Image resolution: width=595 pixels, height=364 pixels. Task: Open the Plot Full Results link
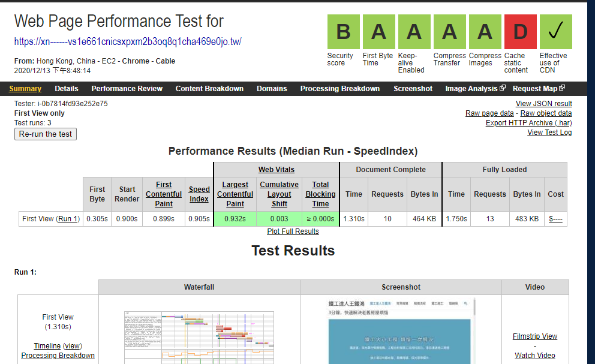pos(293,231)
